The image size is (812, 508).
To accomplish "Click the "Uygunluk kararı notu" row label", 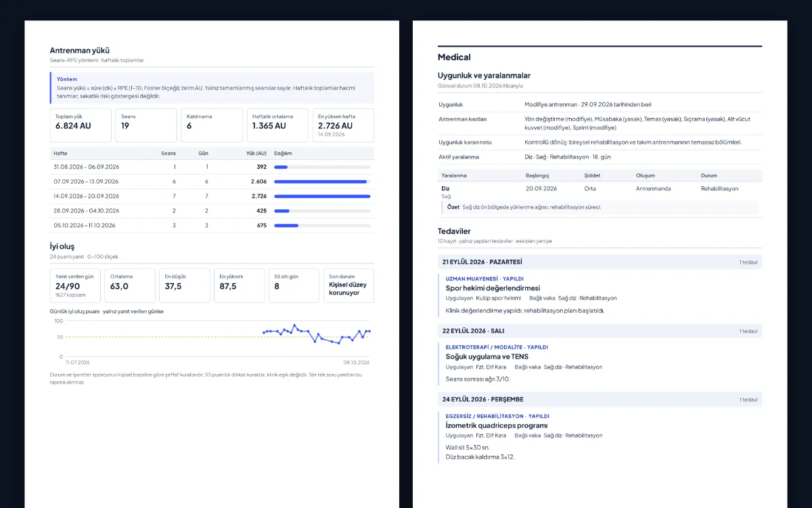I will tap(466, 142).
